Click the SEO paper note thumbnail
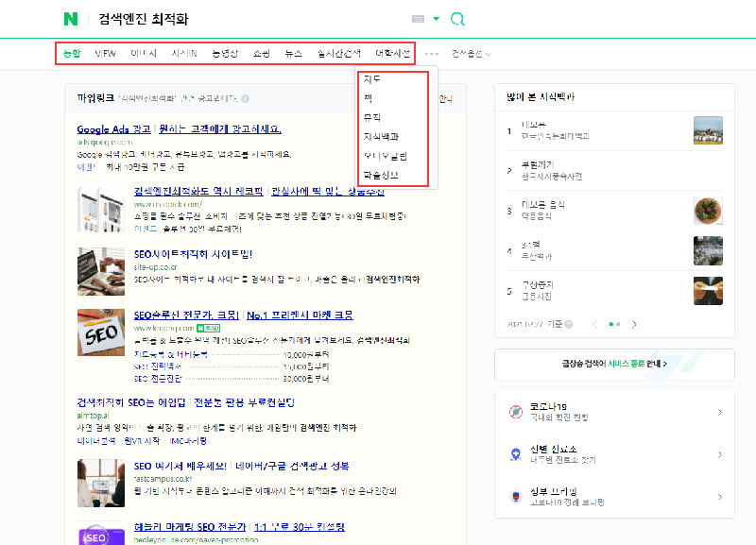Image resolution: width=756 pixels, height=545 pixels. (x=101, y=332)
